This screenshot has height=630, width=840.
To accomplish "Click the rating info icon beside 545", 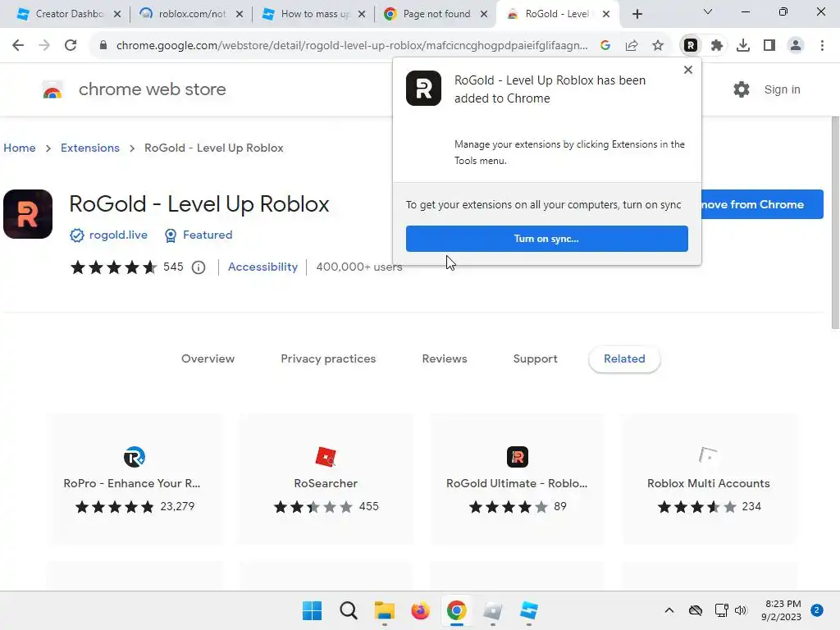I will pyautogui.click(x=199, y=267).
